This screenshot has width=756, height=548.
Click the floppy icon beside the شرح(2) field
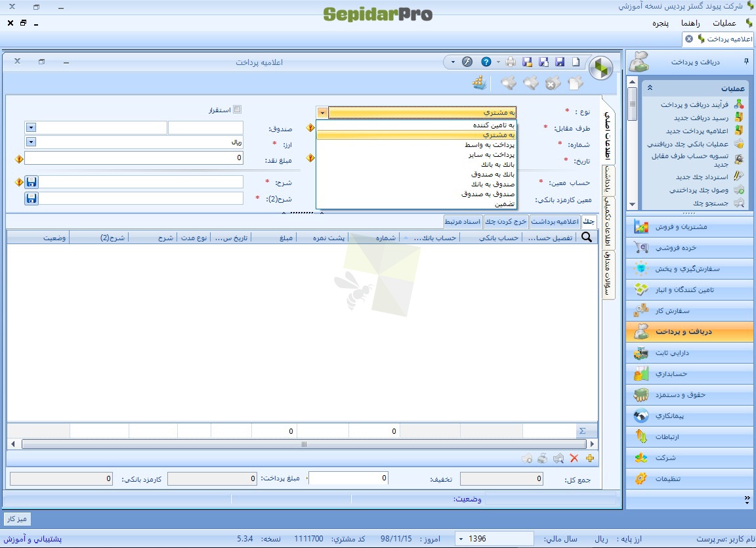pyautogui.click(x=31, y=199)
